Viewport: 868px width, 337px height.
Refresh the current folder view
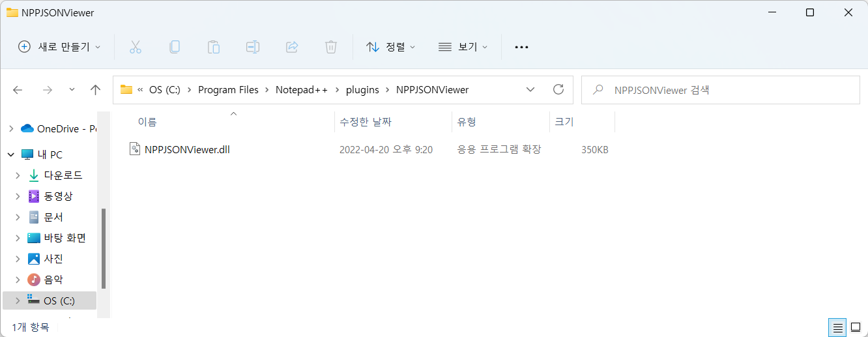558,89
